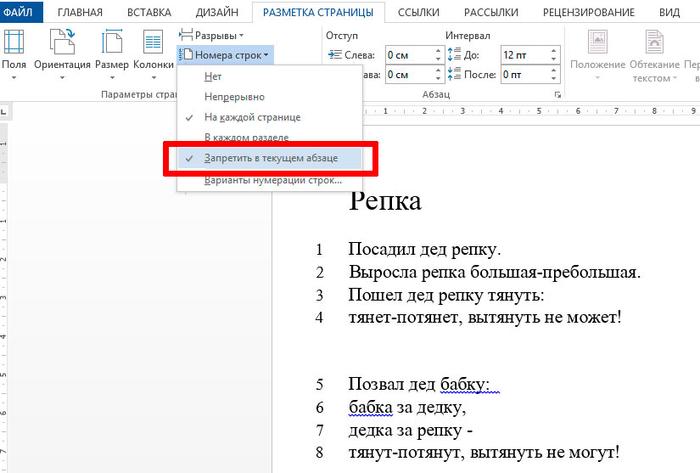Open the Колонки columns icon
The width and height of the screenshot is (700, 473).
pos(153,45)
